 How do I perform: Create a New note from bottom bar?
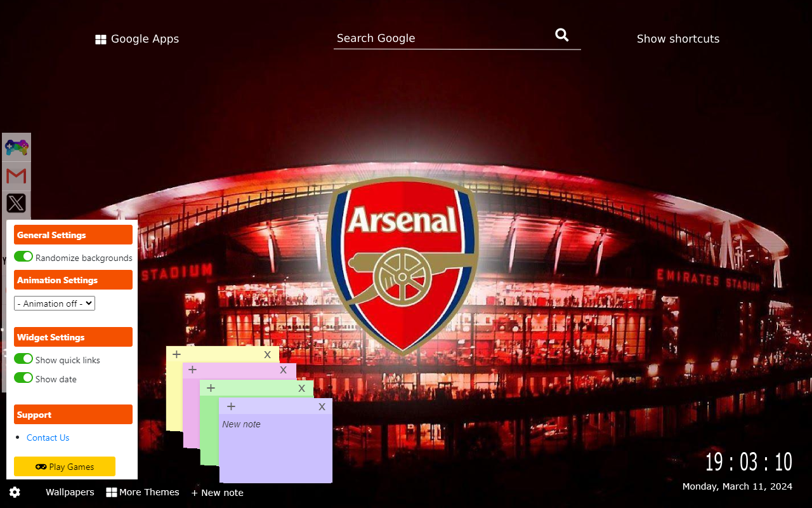click(218, 493)
